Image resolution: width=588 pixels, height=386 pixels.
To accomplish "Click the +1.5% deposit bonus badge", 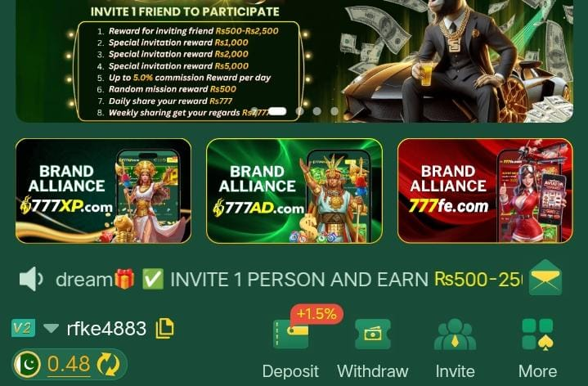I will (x=316, y=313).
